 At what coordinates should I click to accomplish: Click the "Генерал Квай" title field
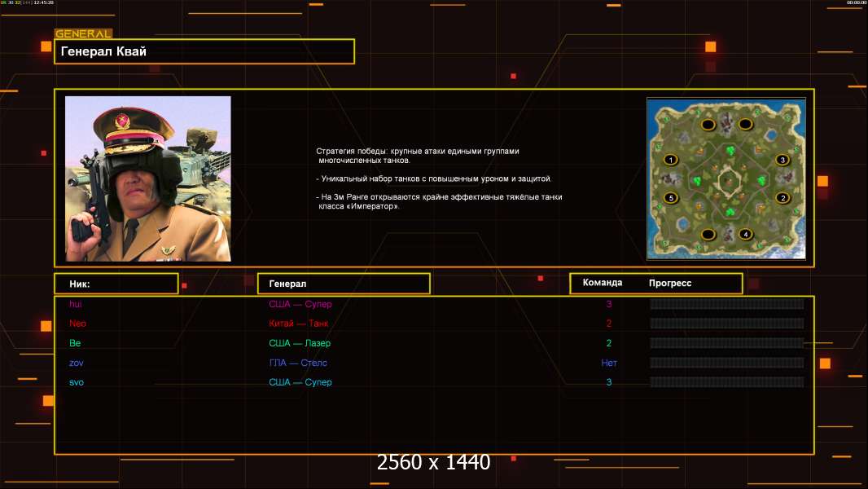click(204, 51)
